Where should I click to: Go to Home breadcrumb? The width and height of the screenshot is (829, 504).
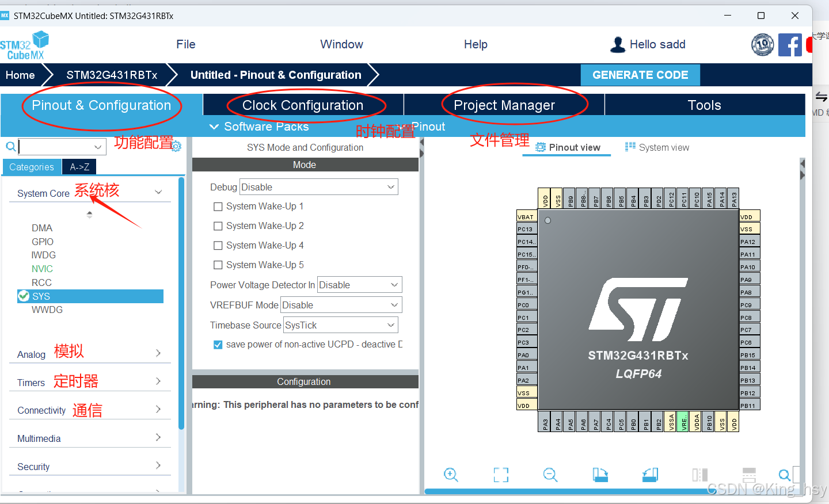20,75
